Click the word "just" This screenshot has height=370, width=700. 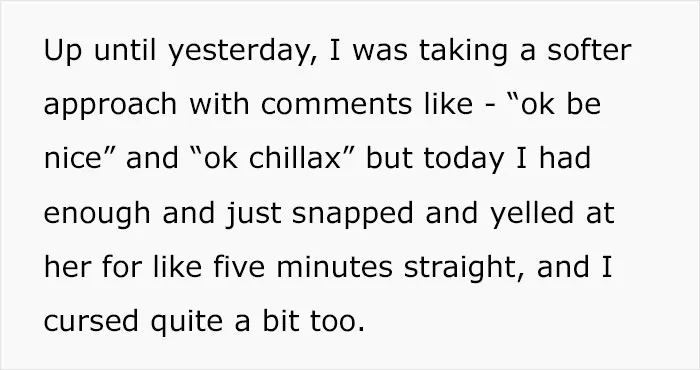pyautogui.click(x=254, y=214)
